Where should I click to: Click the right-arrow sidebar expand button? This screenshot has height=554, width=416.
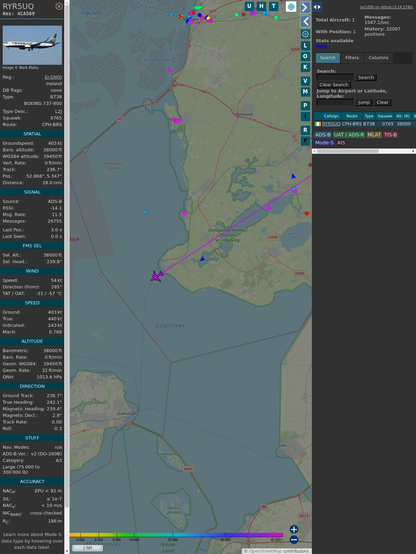pyautogui.click(x=305, y=7)
